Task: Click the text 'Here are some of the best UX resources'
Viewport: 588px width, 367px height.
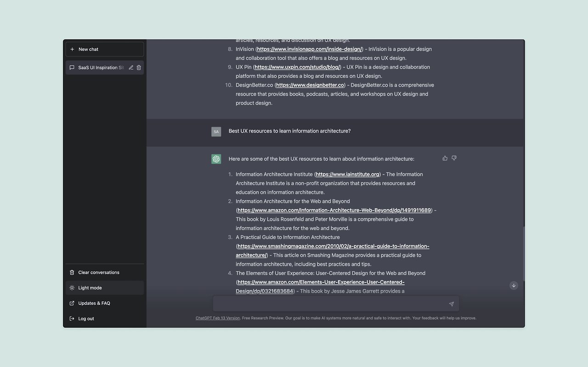Action: click(275, 159)
